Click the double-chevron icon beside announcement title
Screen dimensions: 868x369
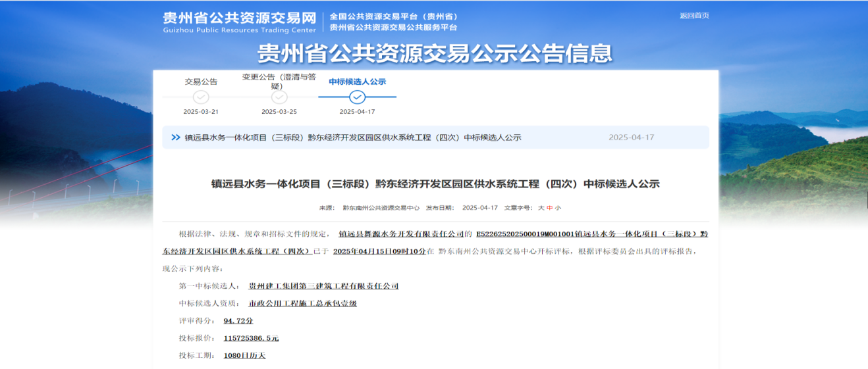coord(175,137)
